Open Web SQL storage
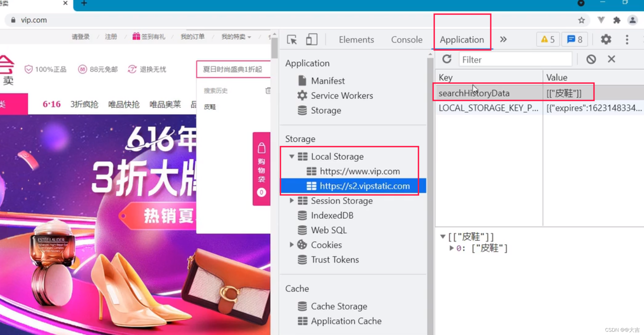 point(329,230)
